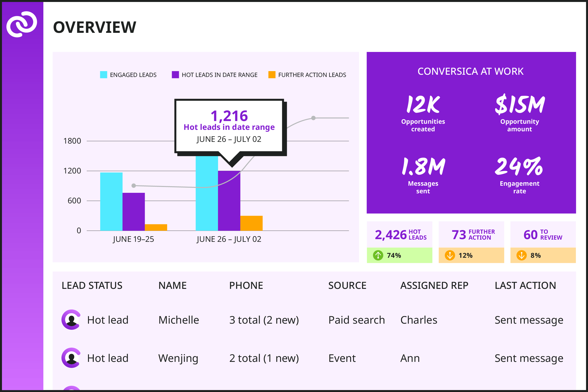Click the orange Further Action Leads legend swatch
Image resolution: width=588 pixels, height=392 pixels.
point(272,75)
